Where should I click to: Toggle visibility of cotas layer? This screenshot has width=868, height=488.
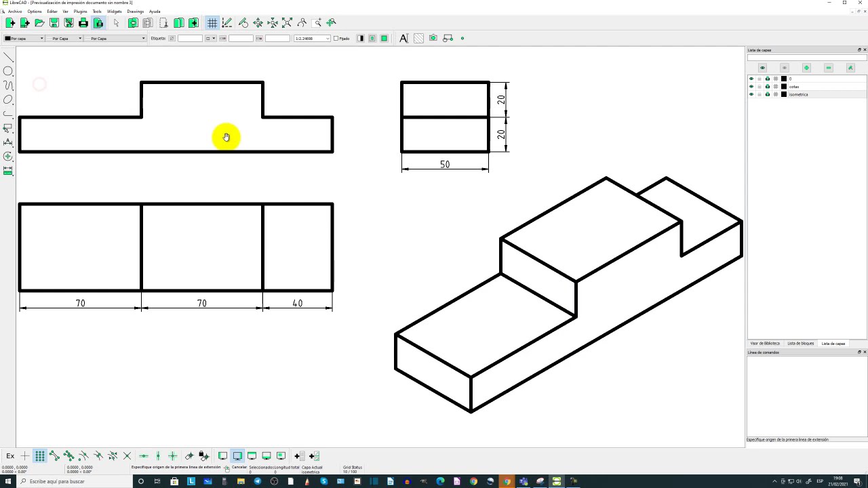coord(751,87)
